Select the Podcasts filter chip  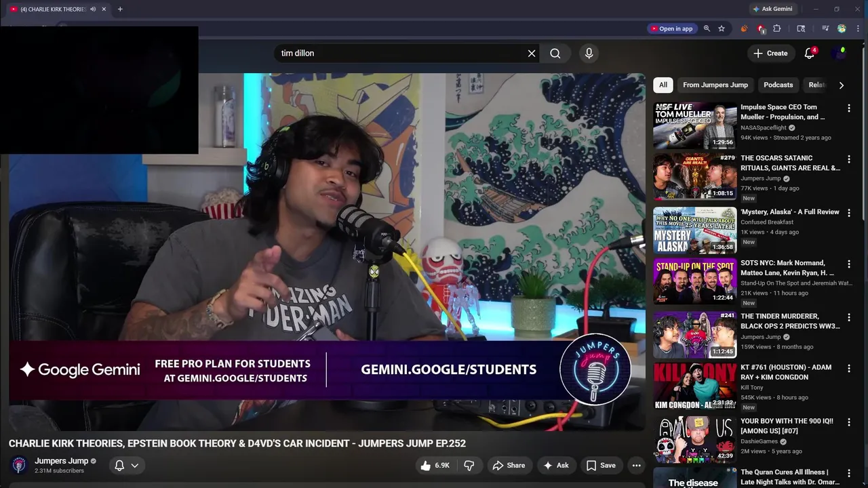click(778, 85)
